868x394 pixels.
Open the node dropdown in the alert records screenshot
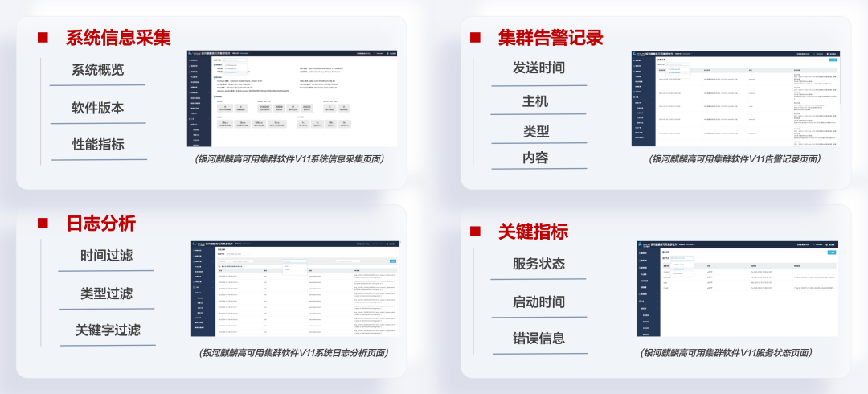(680, 64)
